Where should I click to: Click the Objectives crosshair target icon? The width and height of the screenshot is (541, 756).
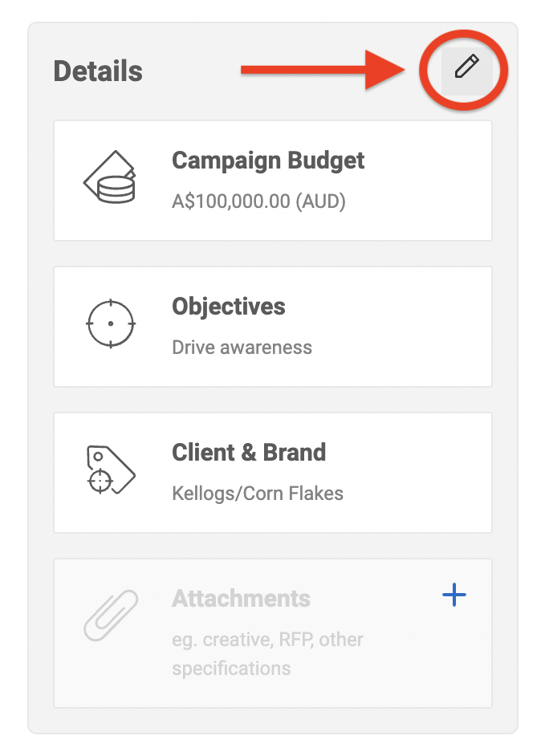click(111, 323)
